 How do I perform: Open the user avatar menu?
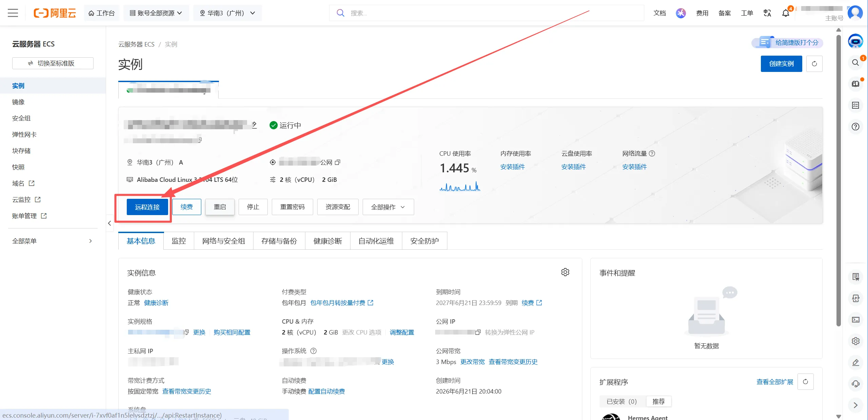[x=855, y=13]
